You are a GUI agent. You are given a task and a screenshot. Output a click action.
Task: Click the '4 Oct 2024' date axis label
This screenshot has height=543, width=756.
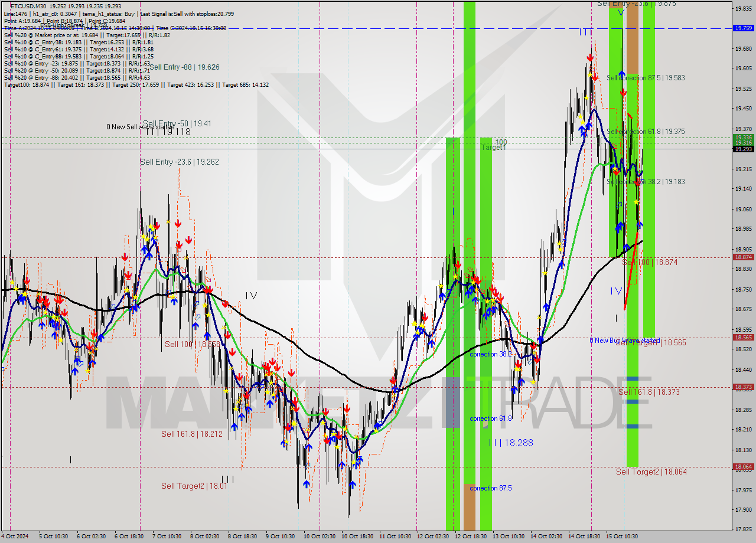click(x=15, y=537)
